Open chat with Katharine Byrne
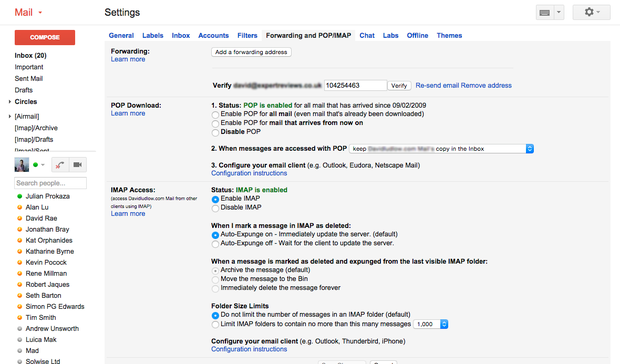Viewport: 620px width, 364px height. (x=50, y=252)
